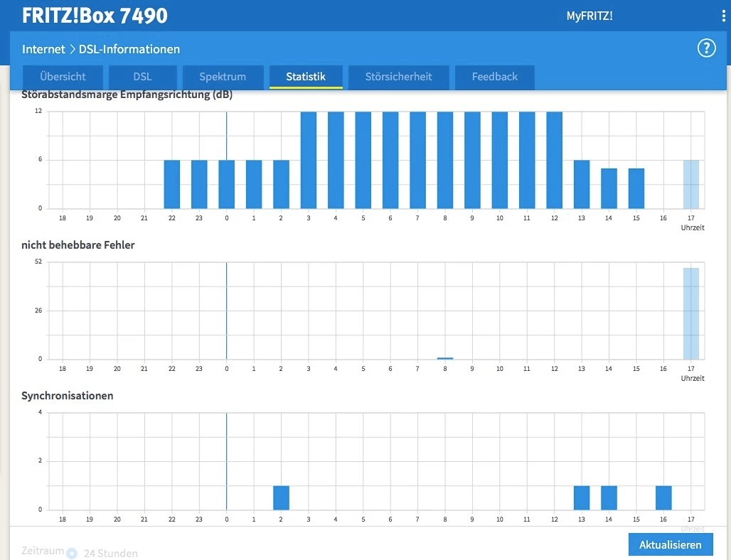The height and width of the screenshot is (560, 731).
Task: Switch to the Übersicht tab
Action: [63, 77]
